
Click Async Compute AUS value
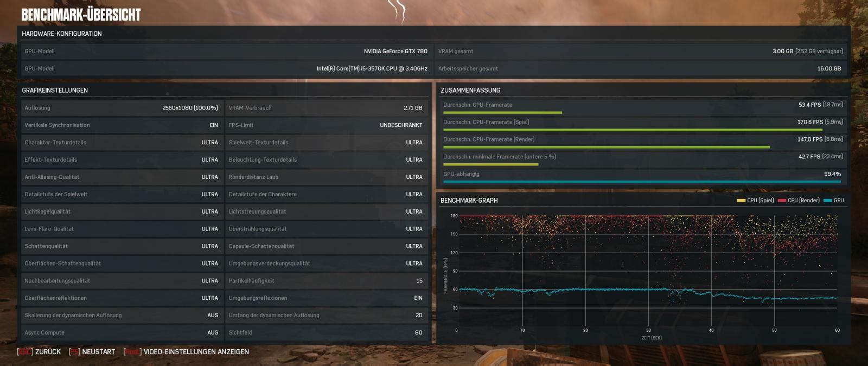pos(213,333)
